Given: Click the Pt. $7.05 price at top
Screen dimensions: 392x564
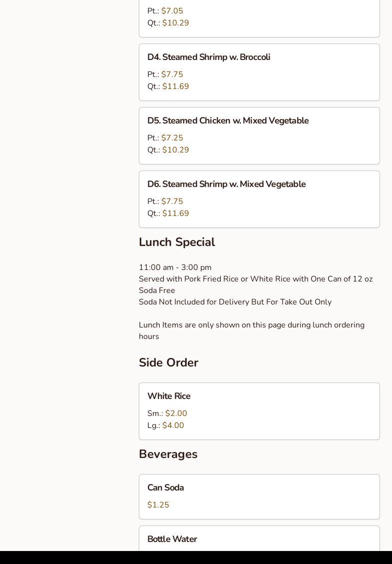Looking at the screenshot, I should pyautogui.click(x=172, y=11).
